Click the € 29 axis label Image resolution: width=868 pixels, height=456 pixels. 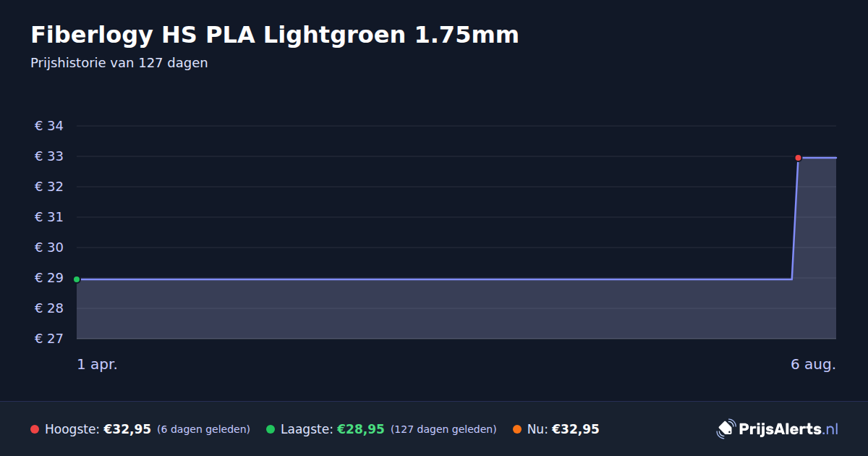click(x=49, y=278)
